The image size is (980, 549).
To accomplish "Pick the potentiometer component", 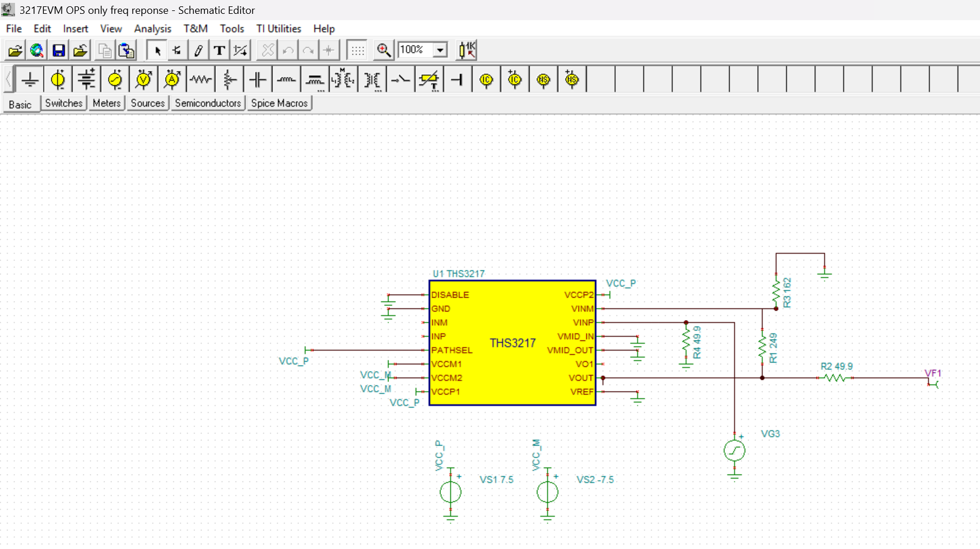I will (230, 80).
